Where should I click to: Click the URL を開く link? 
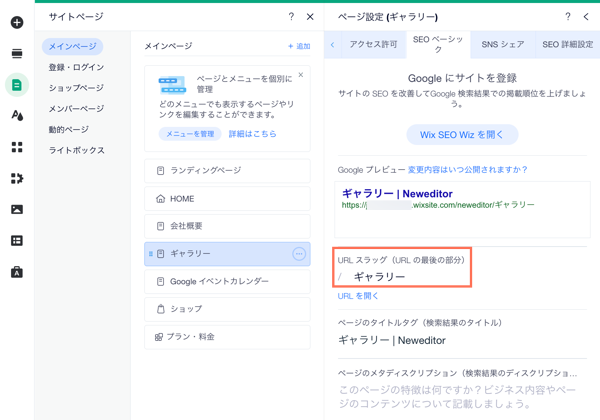(358, 296)
